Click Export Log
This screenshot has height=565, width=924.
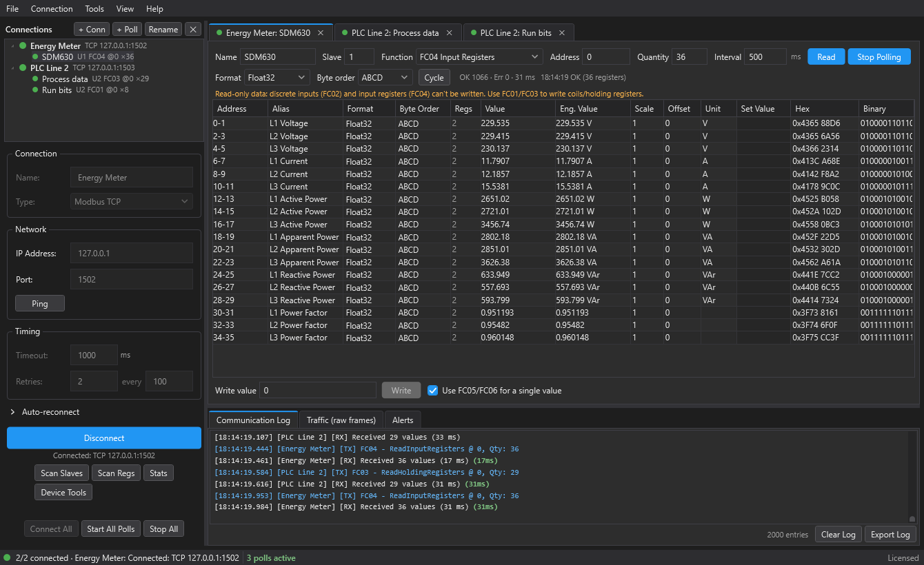click(x=891, y=535)
